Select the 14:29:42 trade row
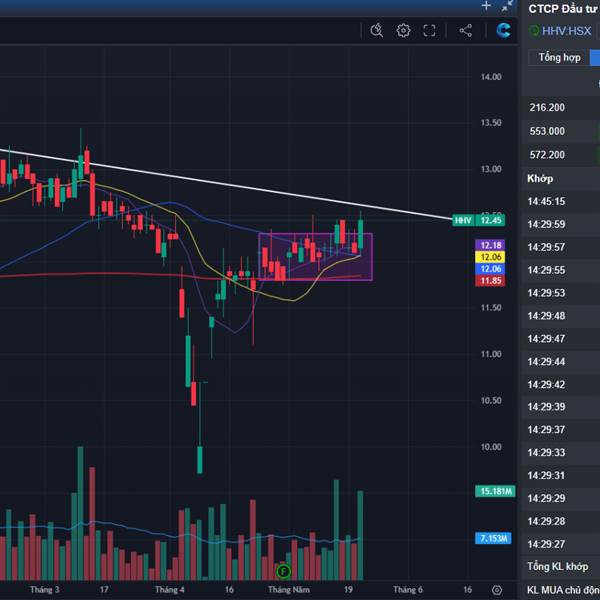This screenshot has height=600, width=600. point(561,384)
